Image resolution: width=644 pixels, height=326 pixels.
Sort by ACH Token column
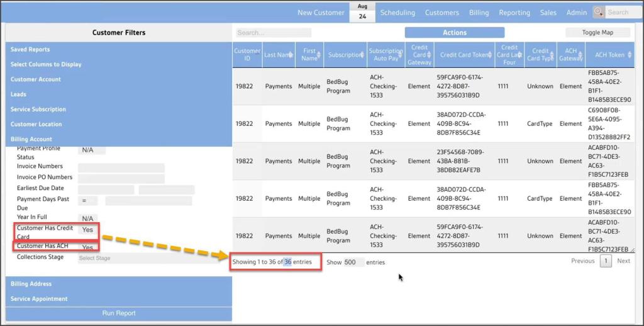click(x=610, y=55)
